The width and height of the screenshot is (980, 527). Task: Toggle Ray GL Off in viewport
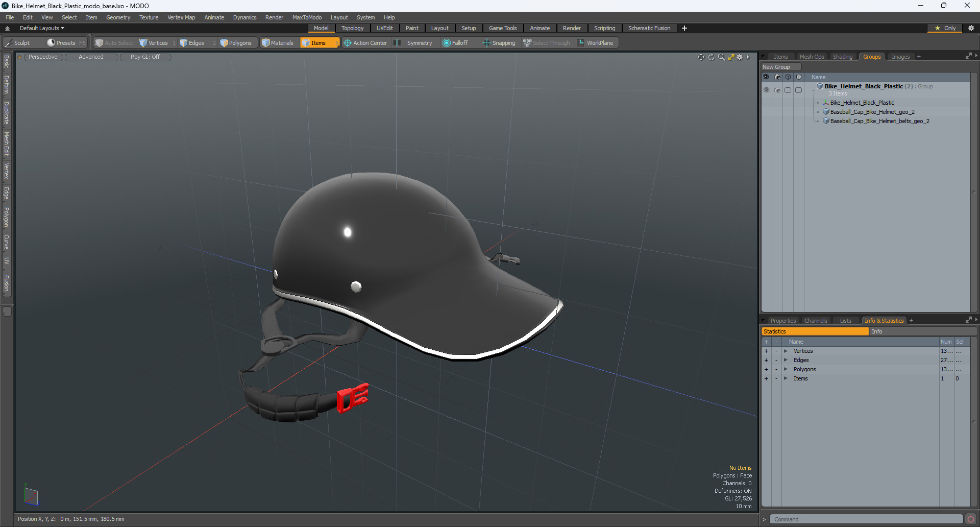coord(145,57)
